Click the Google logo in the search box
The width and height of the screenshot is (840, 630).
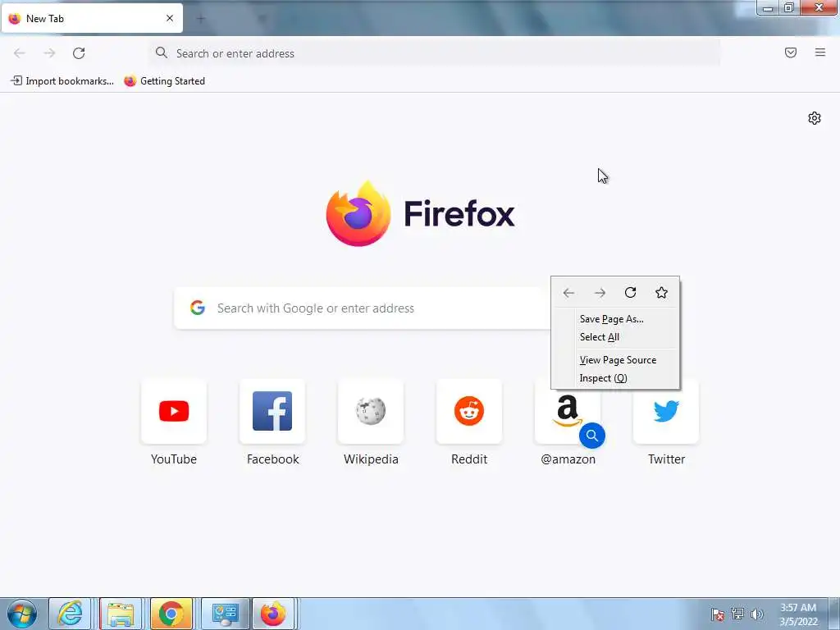[198, 308]
